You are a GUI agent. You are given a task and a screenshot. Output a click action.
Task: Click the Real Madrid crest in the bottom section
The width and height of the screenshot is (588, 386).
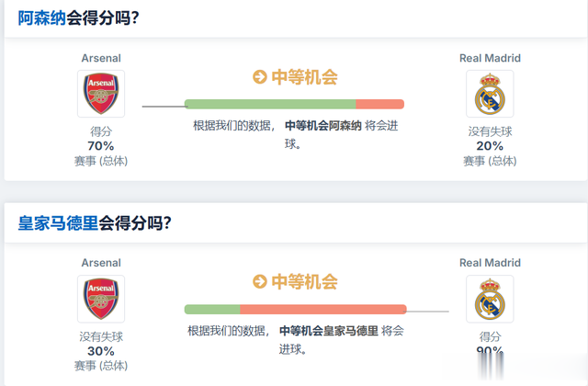[x=490, y=299]
